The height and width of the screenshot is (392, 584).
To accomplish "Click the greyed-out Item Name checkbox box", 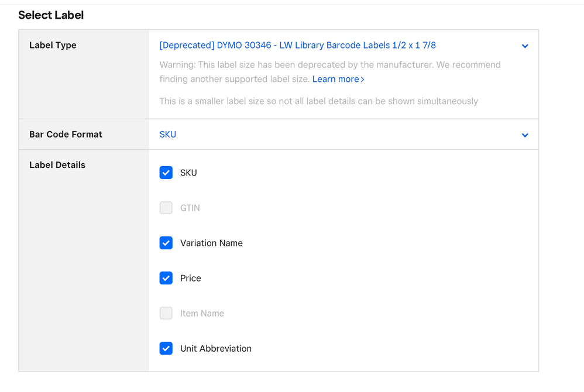I will pos(166,313).
